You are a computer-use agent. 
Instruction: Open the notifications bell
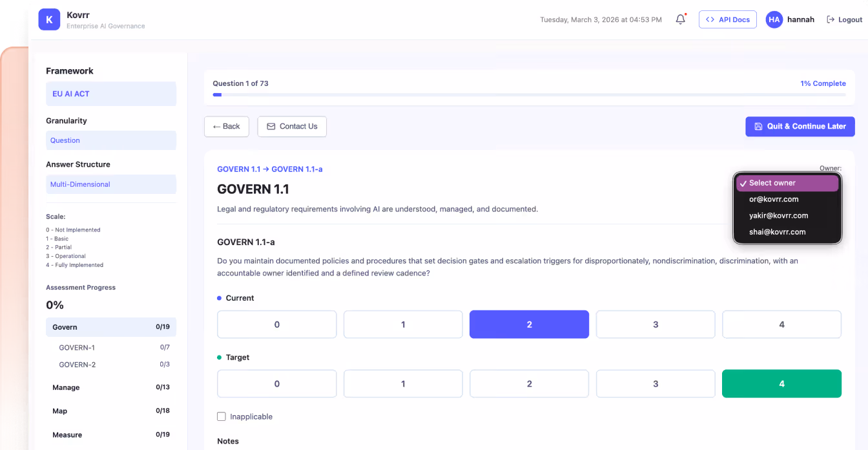[680, 19]
